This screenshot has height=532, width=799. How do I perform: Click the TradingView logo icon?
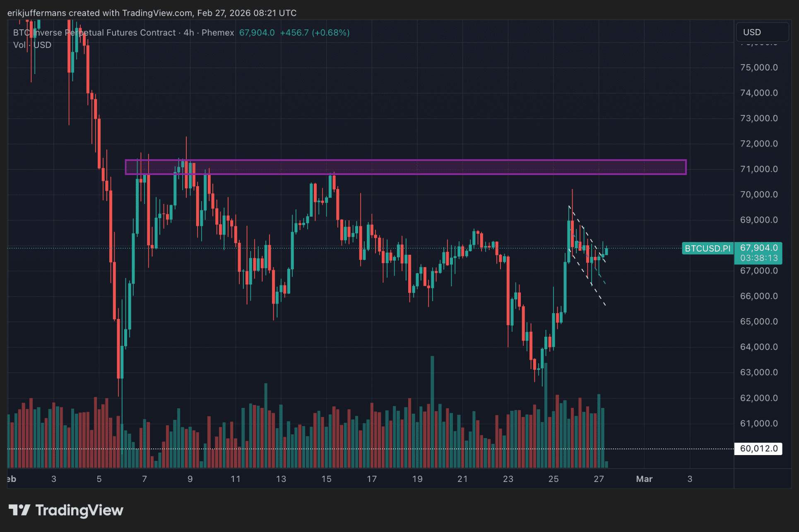pos(19,510)
